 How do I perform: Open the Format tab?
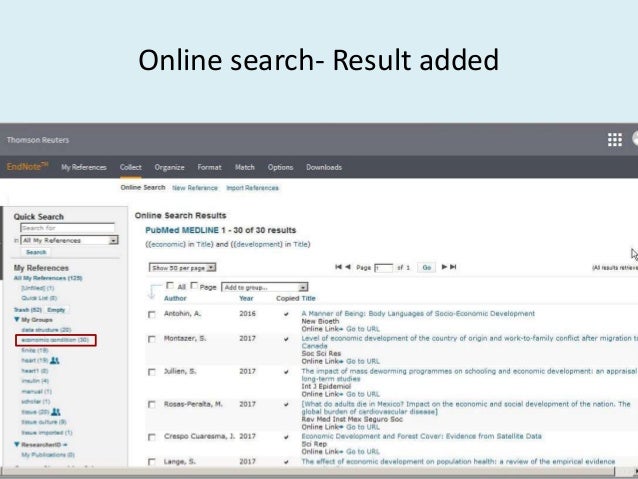pyautogui.click(x=210, y=167)
